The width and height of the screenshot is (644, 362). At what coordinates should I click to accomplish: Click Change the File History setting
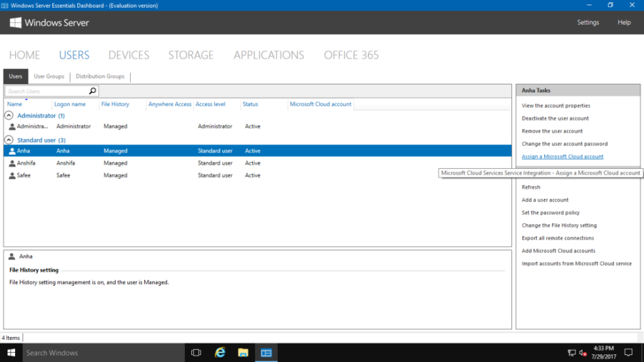559,225
